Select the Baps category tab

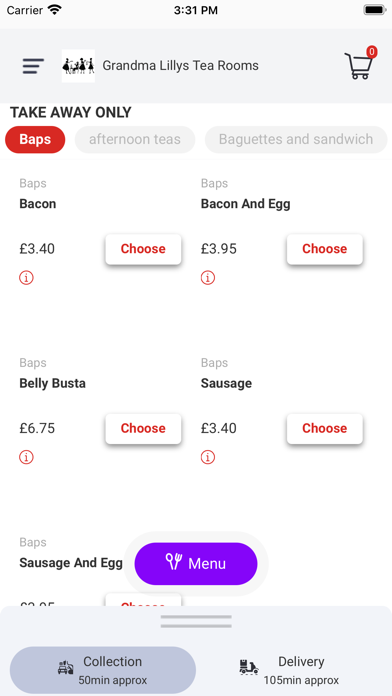coord(35,139)
